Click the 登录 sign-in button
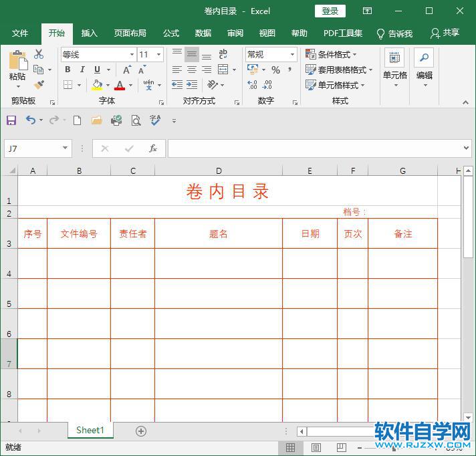Image resolution: width=476 pixels, height=456 pixels. (330, 11)
